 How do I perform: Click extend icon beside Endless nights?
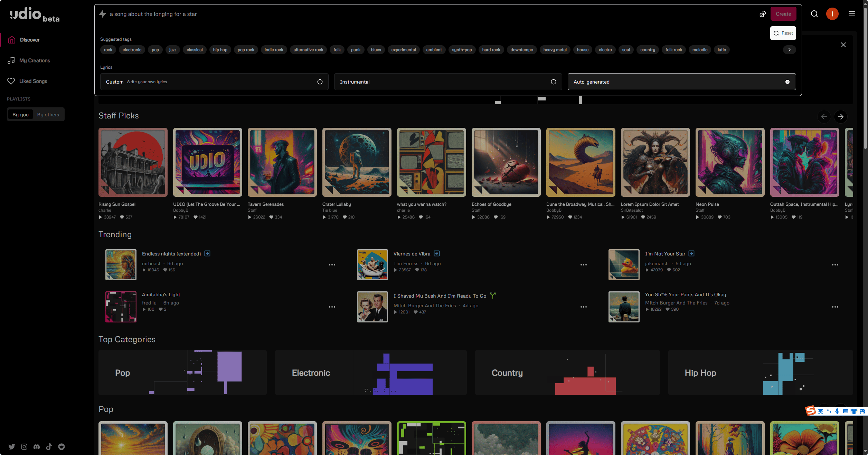(x=207, y=253)
